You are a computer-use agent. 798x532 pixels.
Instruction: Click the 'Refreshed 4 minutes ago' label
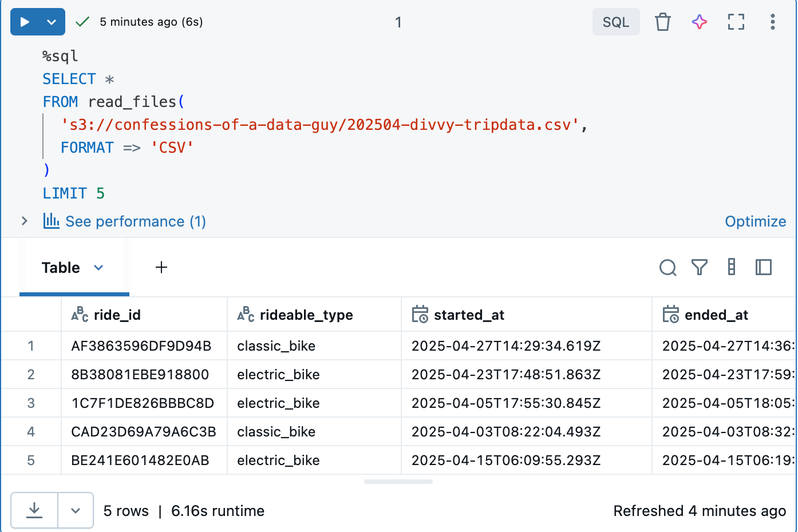click(700, 511)
